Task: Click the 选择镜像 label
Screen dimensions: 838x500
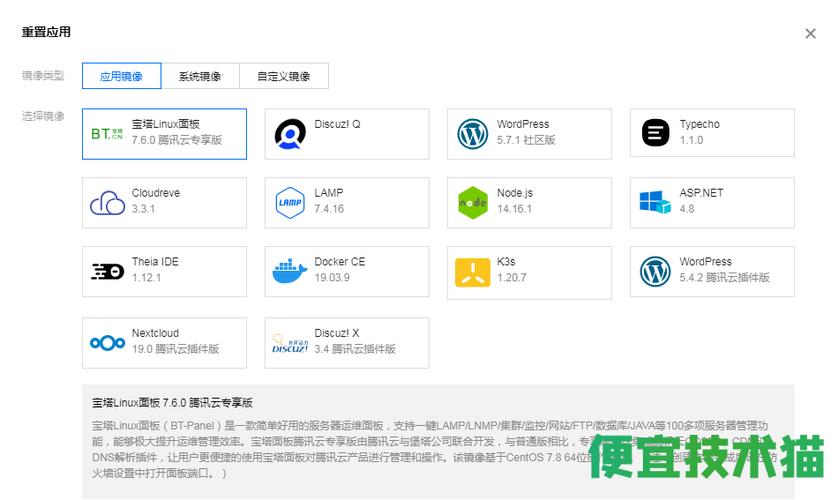Action: [43, 116]
